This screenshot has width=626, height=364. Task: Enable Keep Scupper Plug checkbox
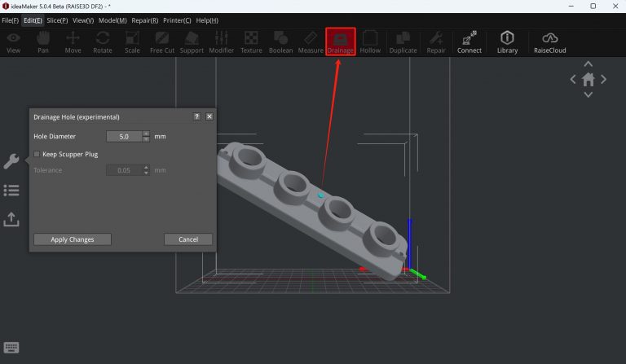37,154
